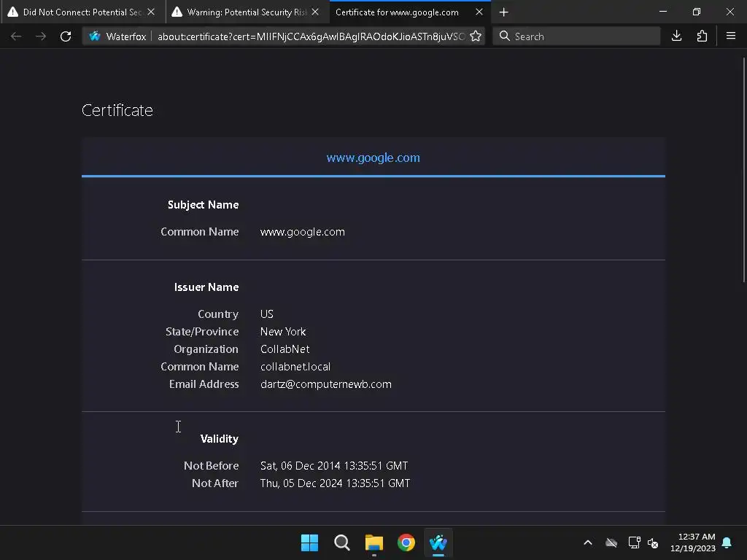Click the OneDrive cloud tray icon
Viewport: 747px width, 560px height.
(x=611, y=542)
